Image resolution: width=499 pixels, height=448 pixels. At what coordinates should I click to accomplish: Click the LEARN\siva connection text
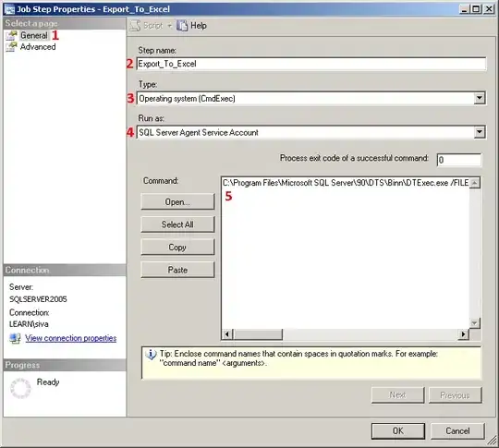pyautogui.click(x=29, y=324)
